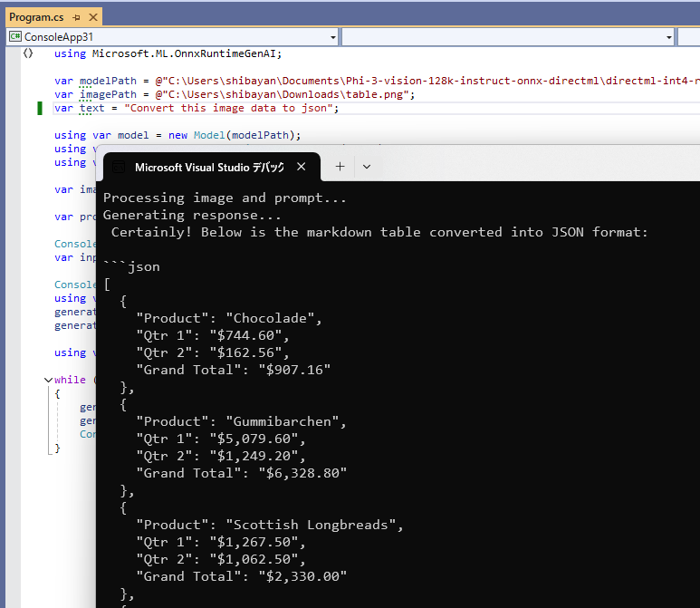
Task: Click the green change marker beside text line
Action: [x=40, y=108]
